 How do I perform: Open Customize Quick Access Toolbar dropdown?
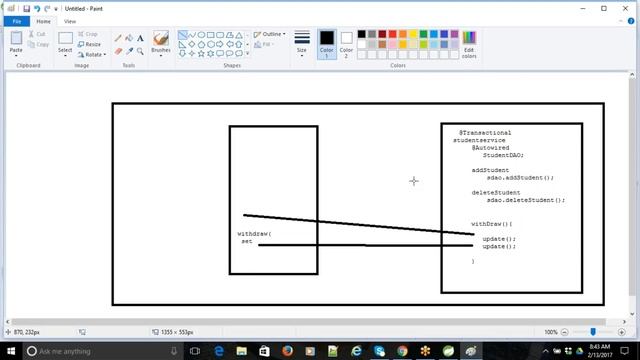click(56, 9)
